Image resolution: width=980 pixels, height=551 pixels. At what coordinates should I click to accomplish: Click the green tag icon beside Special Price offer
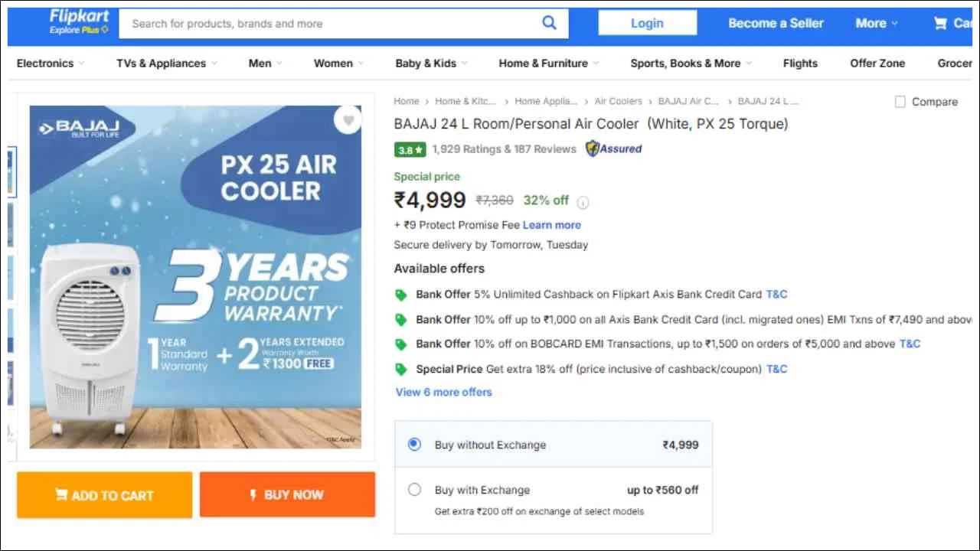click(x=400, y=370)
